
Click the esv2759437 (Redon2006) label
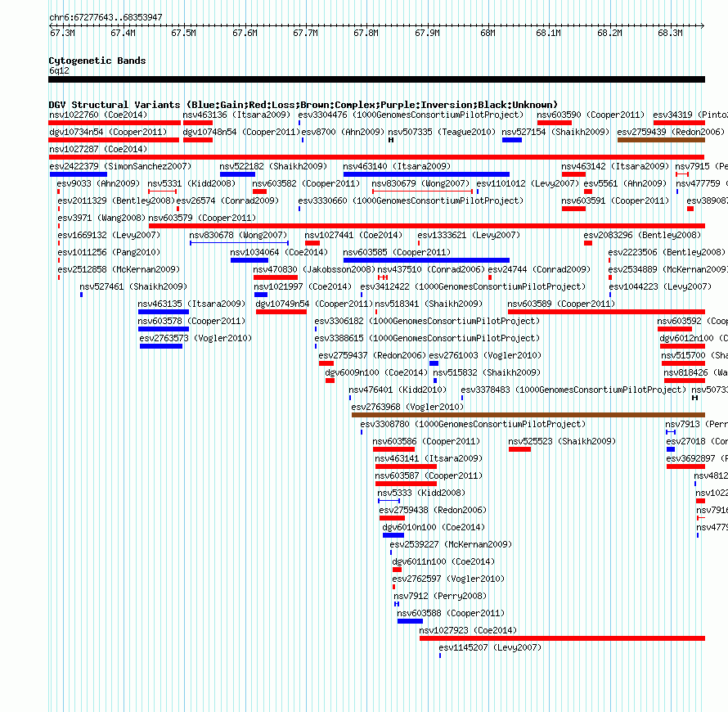(372, 355)
